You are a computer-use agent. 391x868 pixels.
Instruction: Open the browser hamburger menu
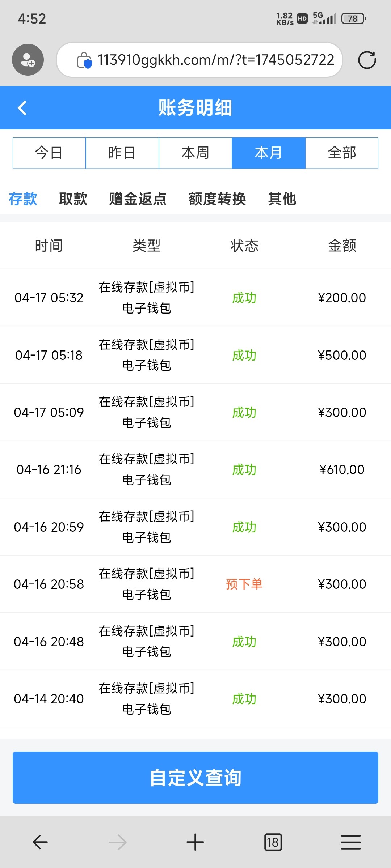350,842
